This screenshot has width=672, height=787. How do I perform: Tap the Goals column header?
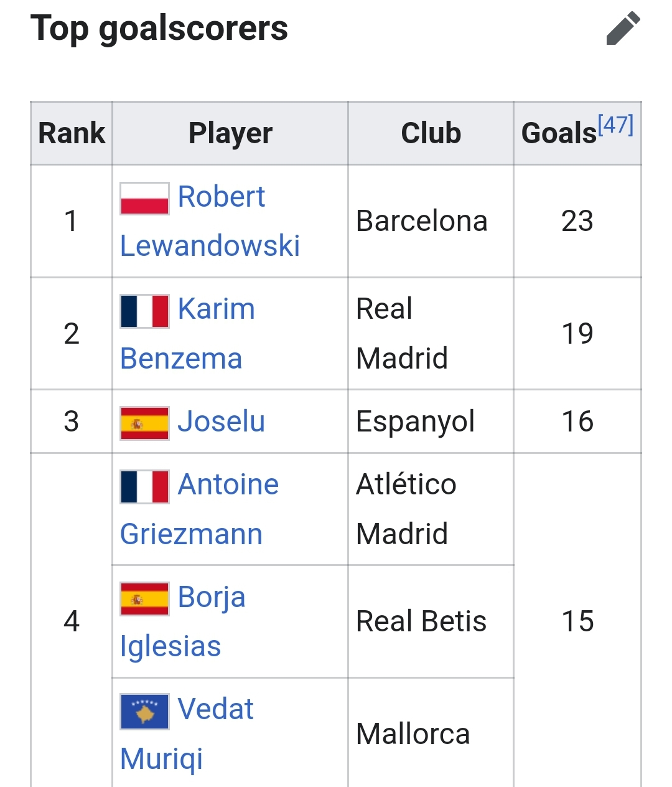point(577,133)
